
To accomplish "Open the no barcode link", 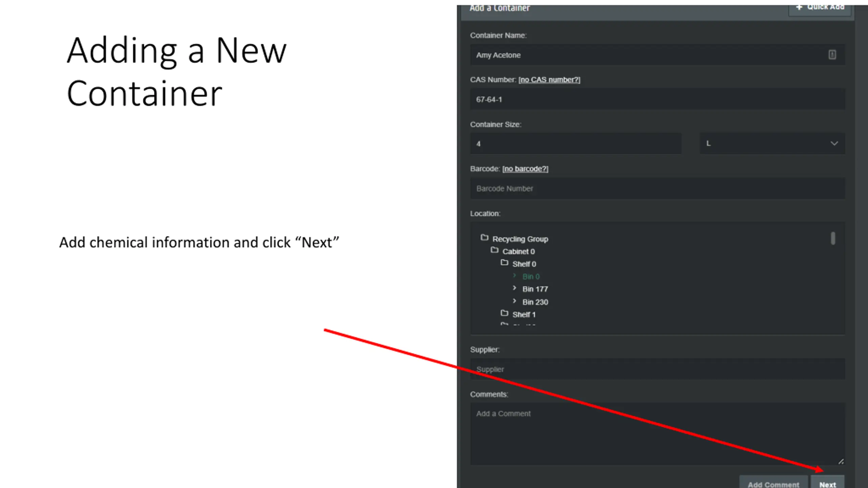I will click(x=525, y=169).
